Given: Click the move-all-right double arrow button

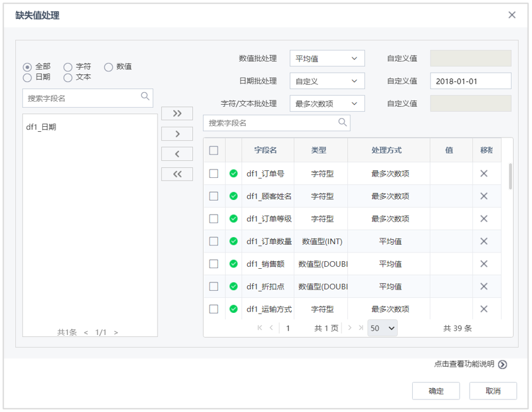Looking at the screenshot, I should pos(177,114).
